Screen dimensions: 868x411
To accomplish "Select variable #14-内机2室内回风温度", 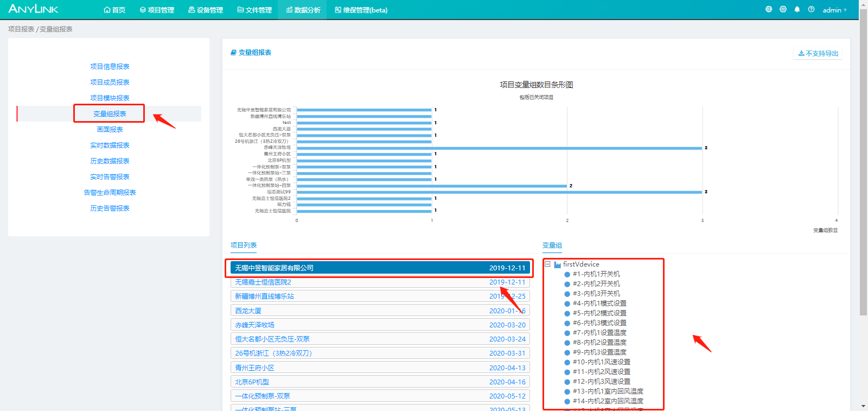I will (x=608, y=401).
